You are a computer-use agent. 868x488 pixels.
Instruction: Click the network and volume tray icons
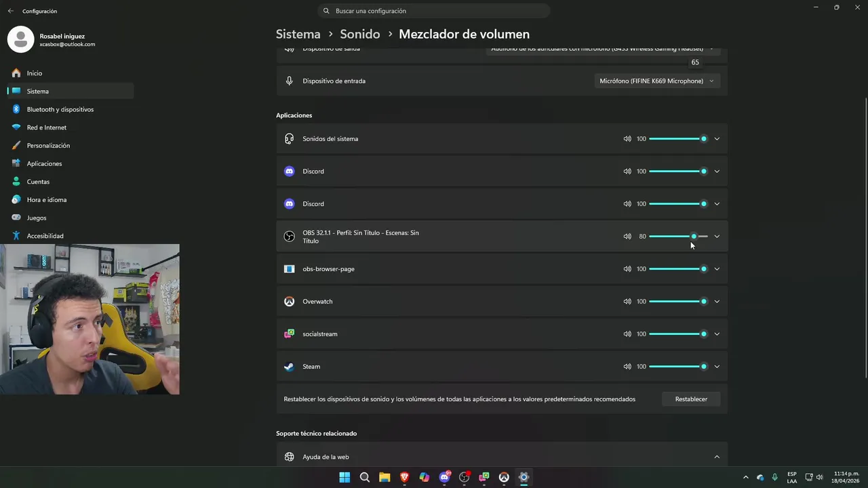tap(814, 477)
